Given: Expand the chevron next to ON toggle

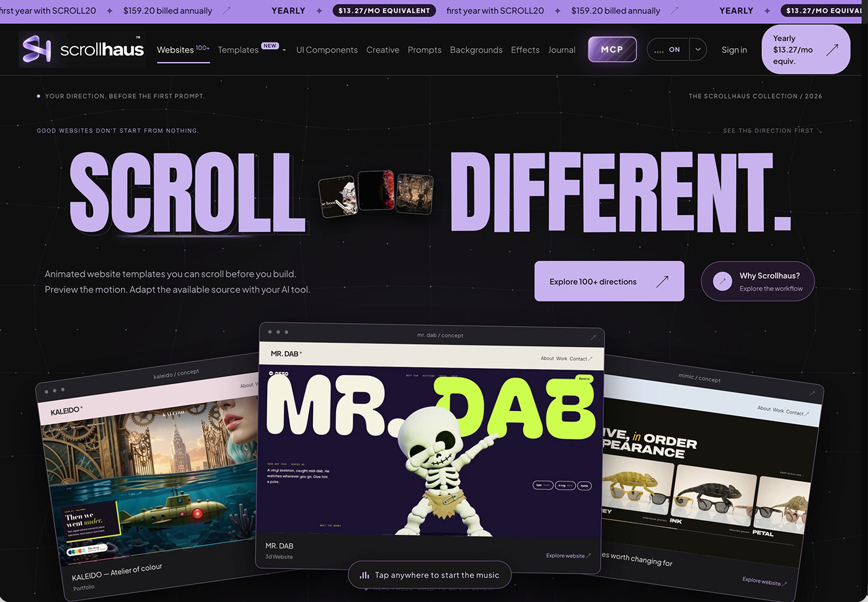Looking at the screenshot, I should [697, 50].
